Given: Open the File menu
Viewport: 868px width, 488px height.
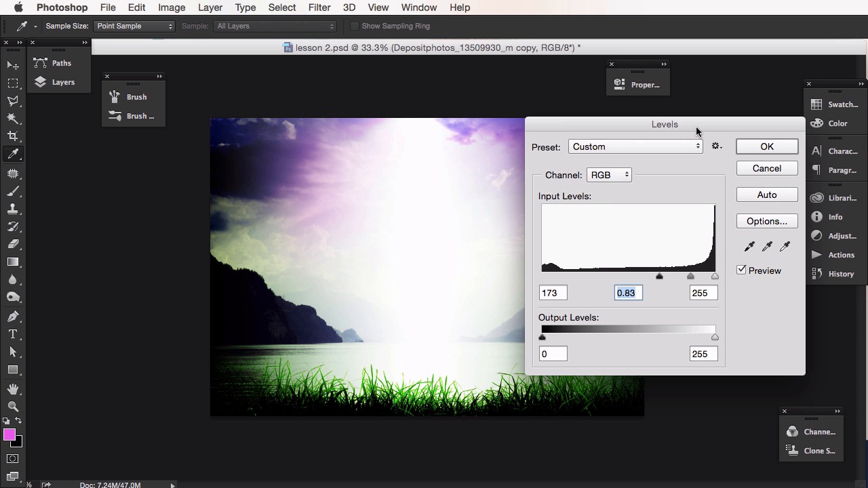Looking at the screenshot, I should coord(108,7).
